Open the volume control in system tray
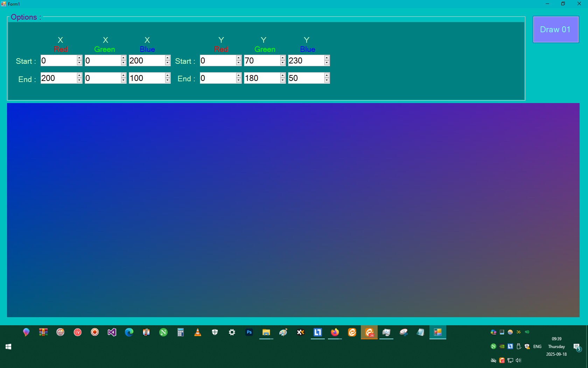Screen dimensions: 588x368 518,360
